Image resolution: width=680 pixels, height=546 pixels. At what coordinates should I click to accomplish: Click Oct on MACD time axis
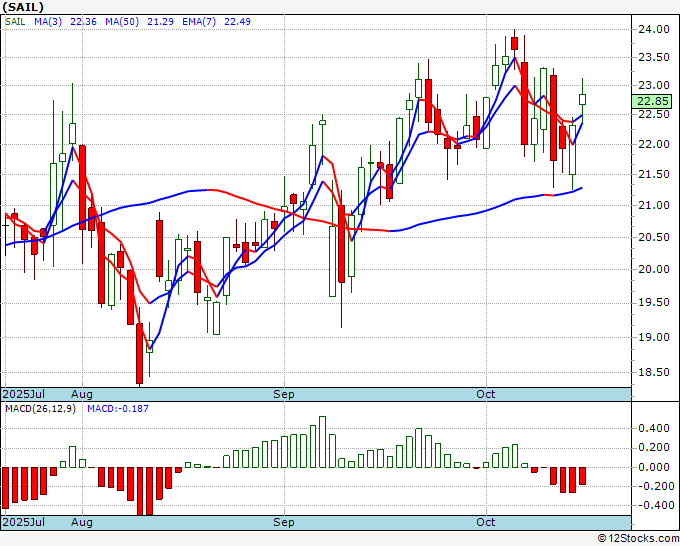[485, 522]
